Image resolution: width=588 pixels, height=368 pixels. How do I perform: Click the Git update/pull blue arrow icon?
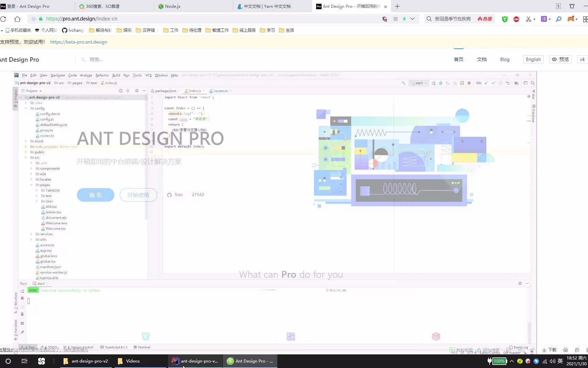point(486,83)
